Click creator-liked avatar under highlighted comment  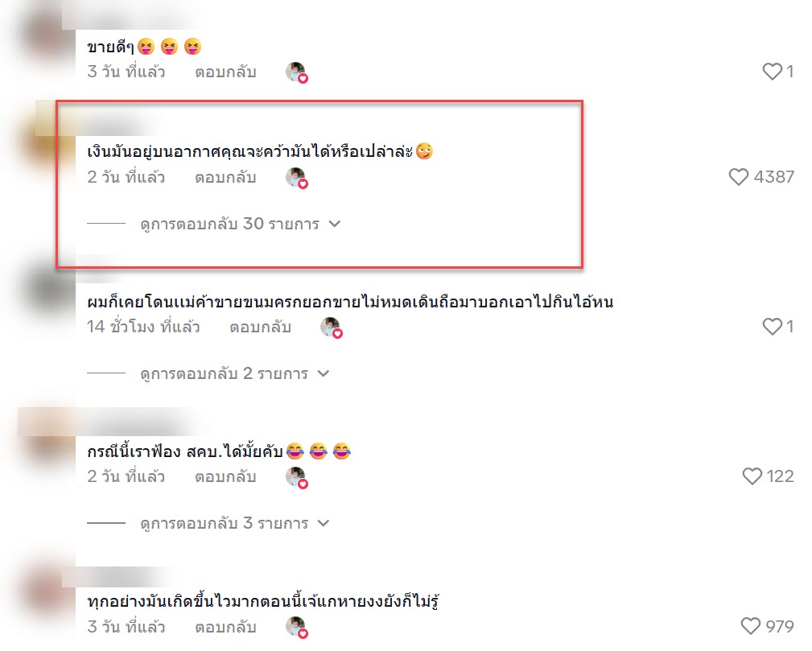click(297, 178)
